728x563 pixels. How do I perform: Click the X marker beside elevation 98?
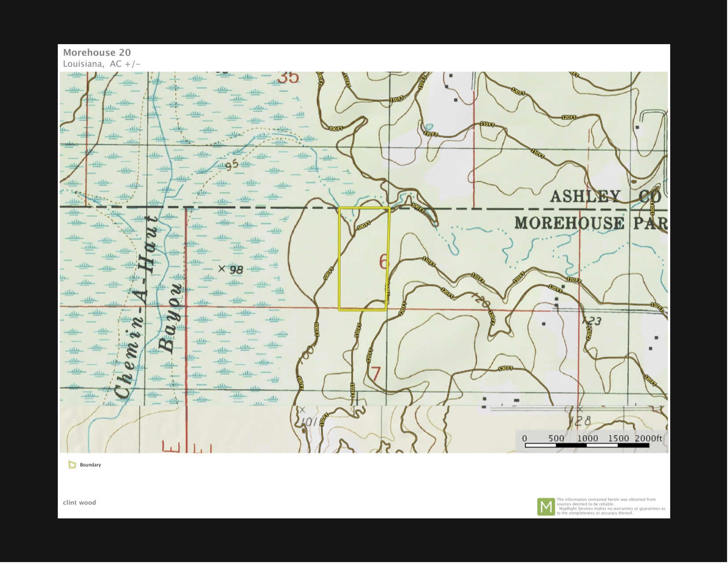click(221, 268)
